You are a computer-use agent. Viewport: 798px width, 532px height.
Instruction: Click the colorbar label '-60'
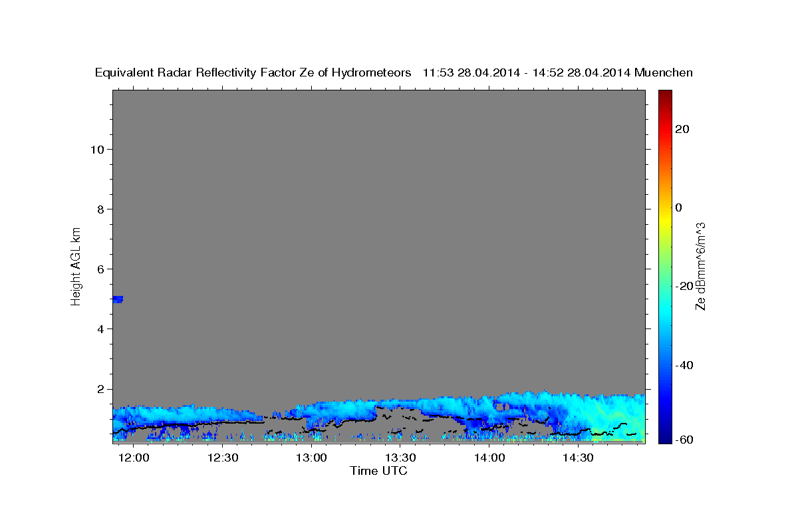pos(683,439)
